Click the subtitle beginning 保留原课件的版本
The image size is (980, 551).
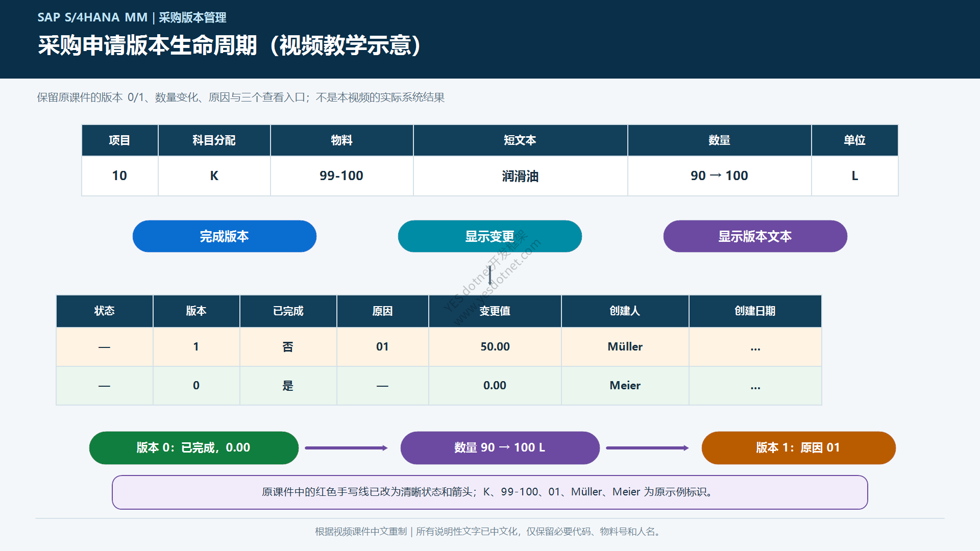(x=241, y=97)
